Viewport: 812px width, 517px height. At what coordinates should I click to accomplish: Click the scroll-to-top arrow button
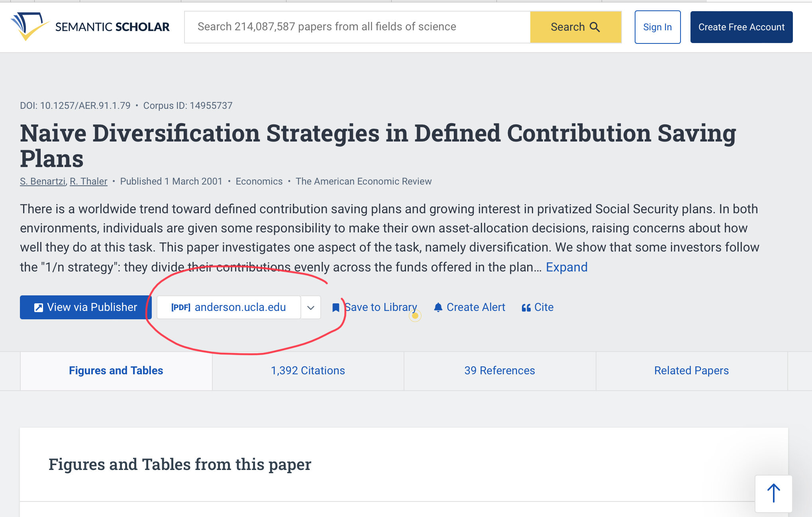coord(773,493)
